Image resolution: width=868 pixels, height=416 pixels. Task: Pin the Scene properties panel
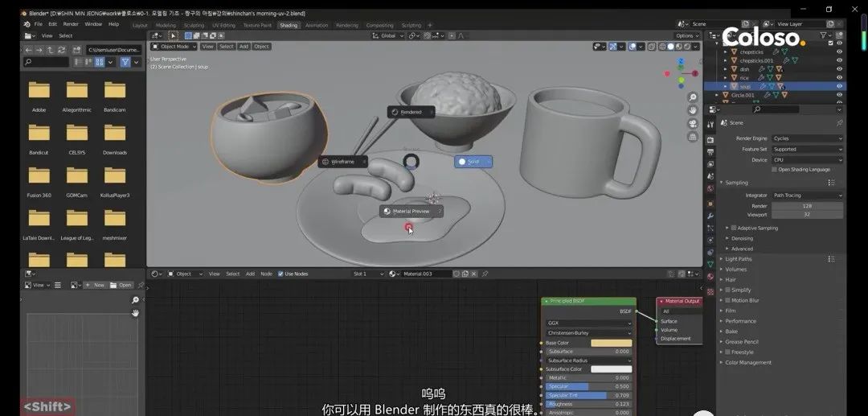tap(839, 122)
